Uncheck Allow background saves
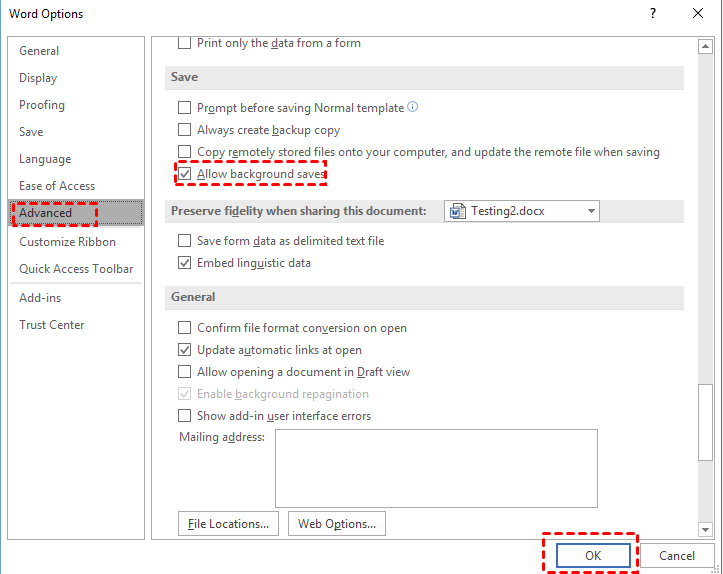The width and height of the screenshot is (723, 574). (184, 174)
